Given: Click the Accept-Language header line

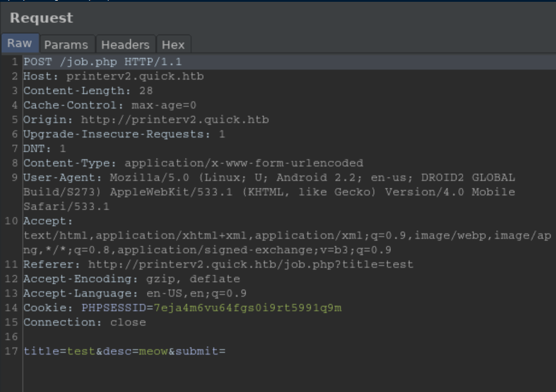Looking at the screenshot, I should [134, 294].
